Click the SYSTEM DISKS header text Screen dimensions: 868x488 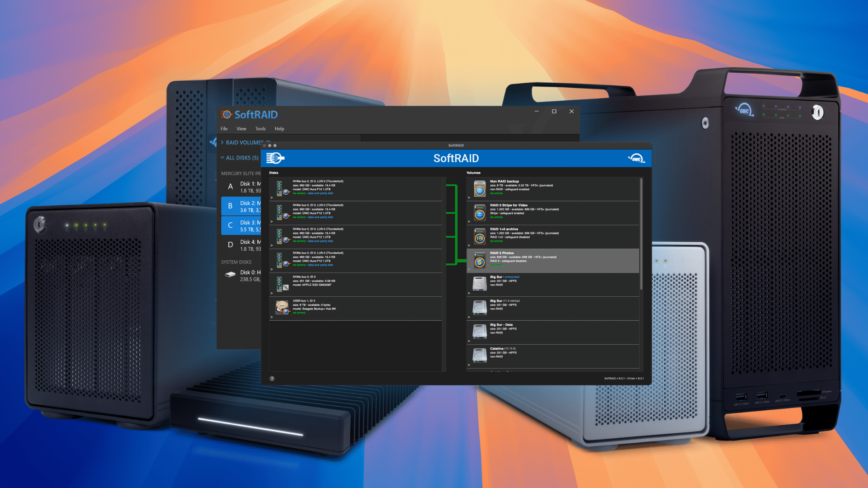point(236,262)
